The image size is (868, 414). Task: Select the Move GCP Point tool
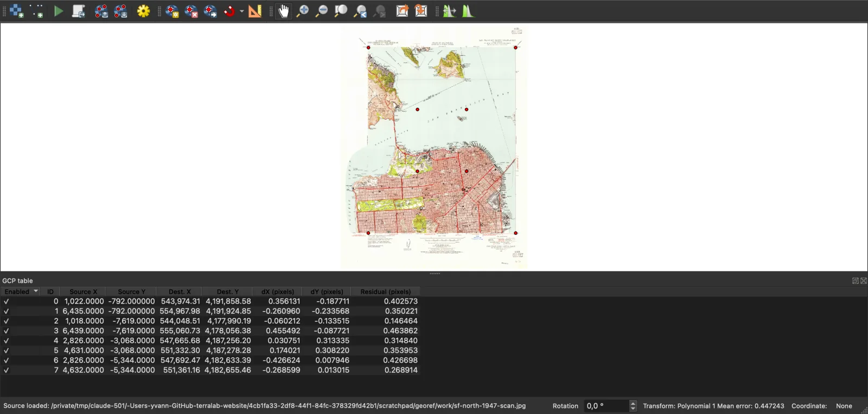tap(210, 11)
